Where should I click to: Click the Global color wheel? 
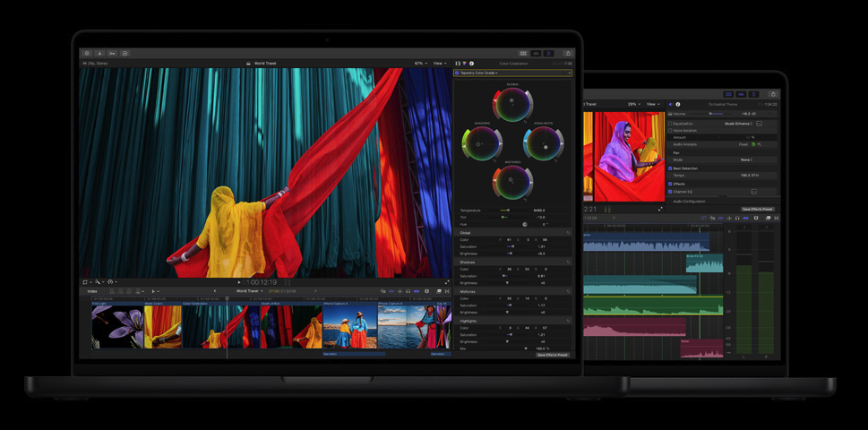512,104
